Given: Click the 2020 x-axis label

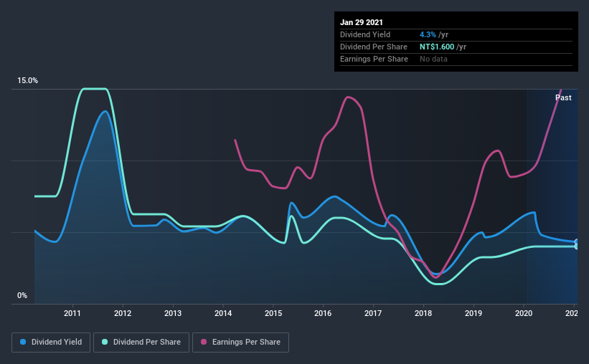Looking at the screenshot, I should 524,313.
